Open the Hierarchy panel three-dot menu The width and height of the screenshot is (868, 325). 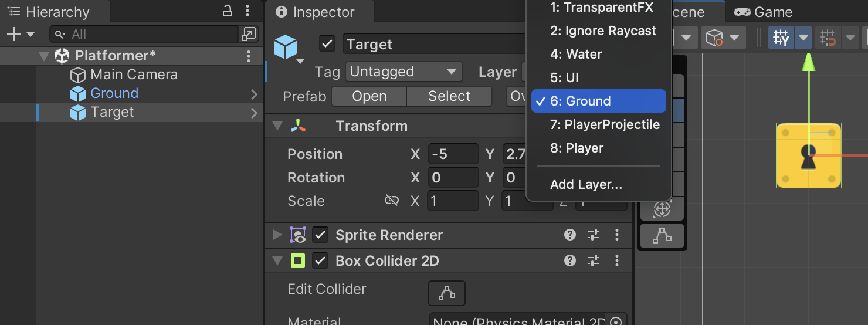[247, 11]
